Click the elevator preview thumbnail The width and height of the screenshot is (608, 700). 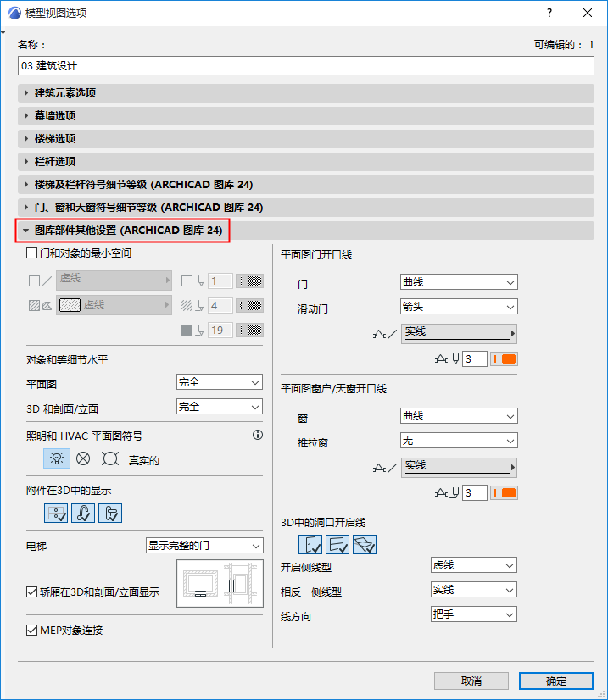[220, 584]
